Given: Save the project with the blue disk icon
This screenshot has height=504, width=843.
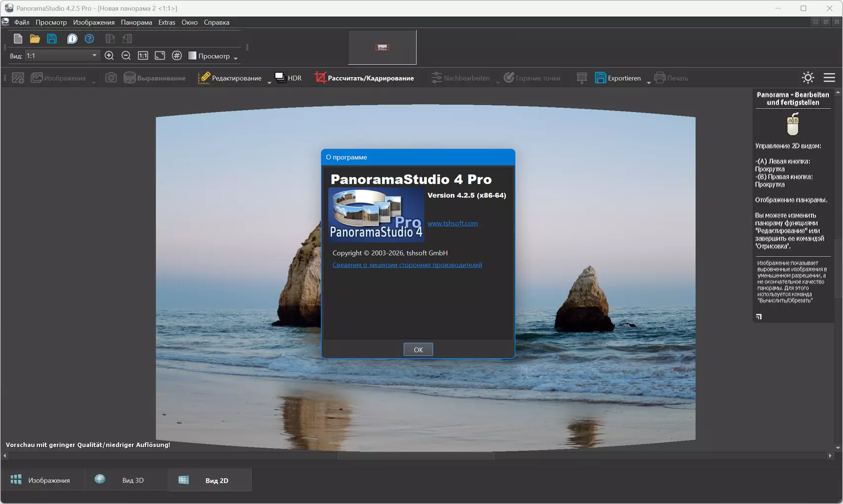Looking at the screenshot, I should 52,39.
